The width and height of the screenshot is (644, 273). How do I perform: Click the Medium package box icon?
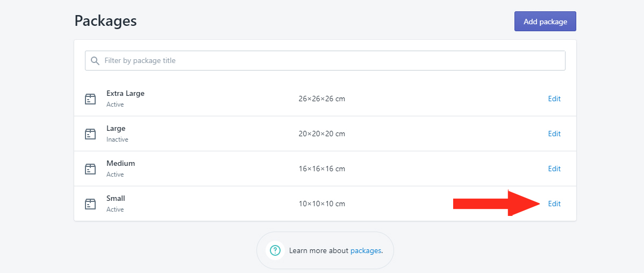(x=90, y=169)
